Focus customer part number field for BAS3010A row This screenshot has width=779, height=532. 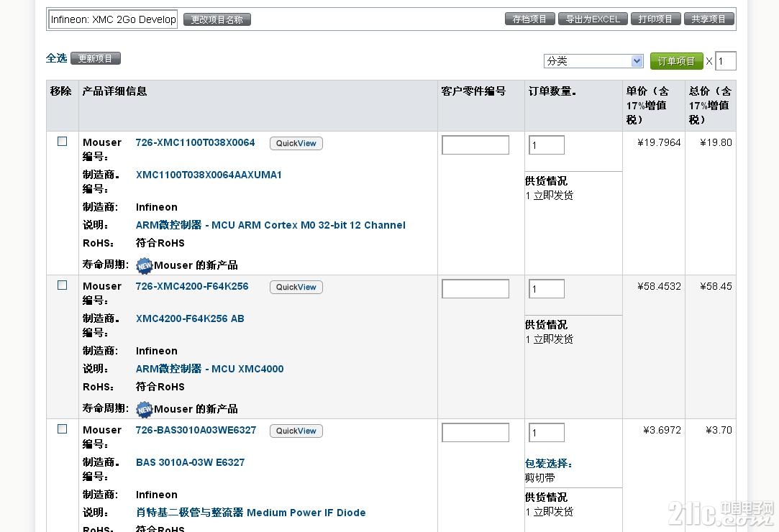475,432
